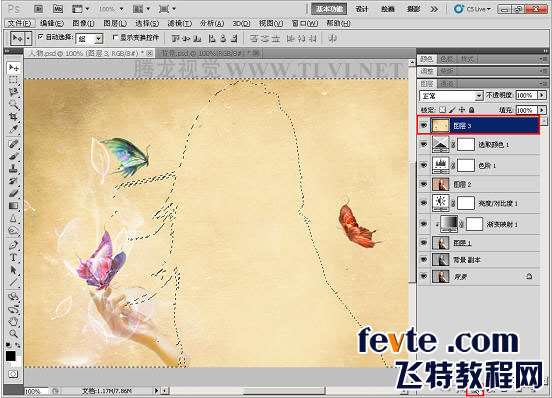Select the Path Selection tool
The width and height of the screenshot is (552, 398).
click(x=13, y=270)
